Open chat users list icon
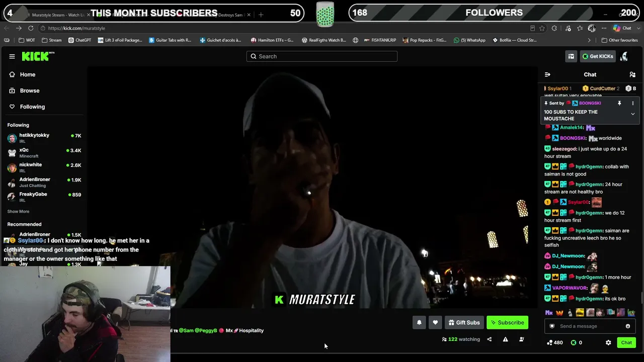The image size is (644, 362). pyautogui.click(x=632, y=74)
